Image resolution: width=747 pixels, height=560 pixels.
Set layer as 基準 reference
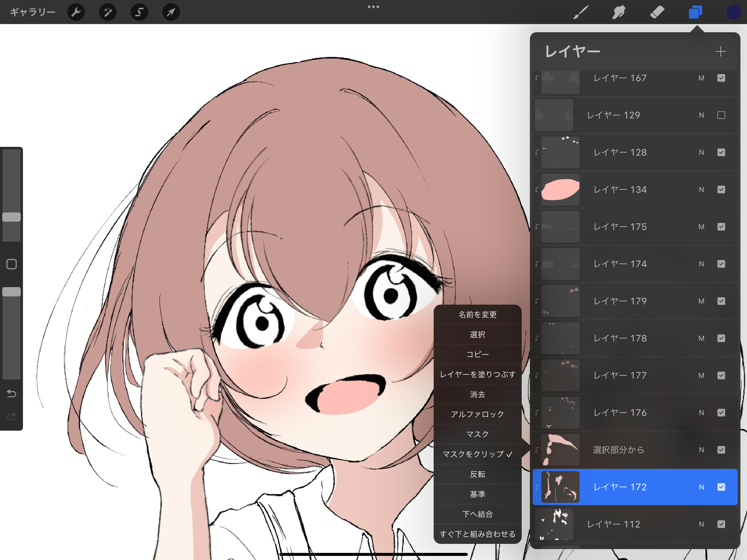(477, 494)
